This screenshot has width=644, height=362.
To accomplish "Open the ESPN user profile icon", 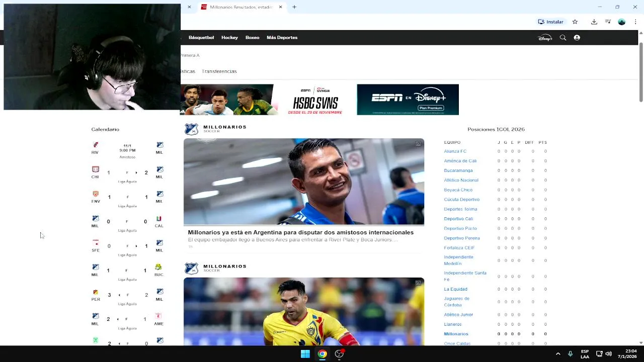I will tap(577, 38).
